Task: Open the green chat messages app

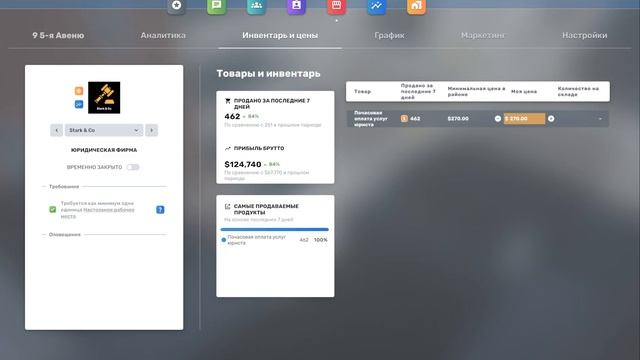Action: (216, 6)
